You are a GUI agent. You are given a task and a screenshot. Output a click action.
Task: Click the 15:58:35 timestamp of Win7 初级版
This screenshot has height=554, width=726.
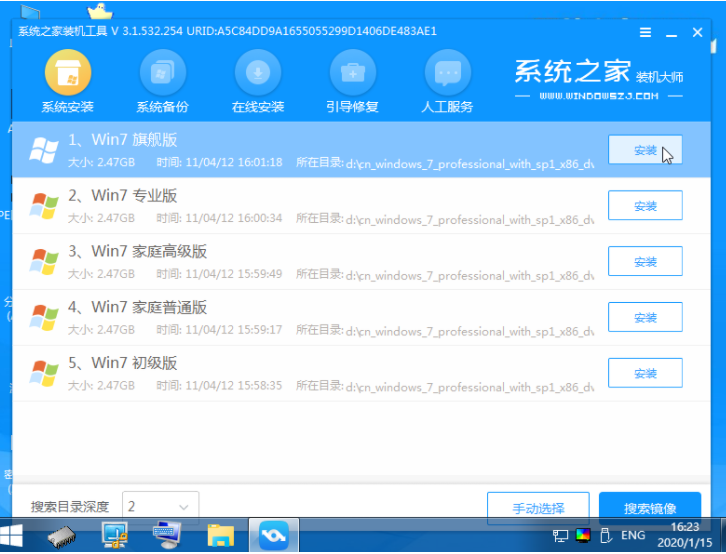(x=219, y=386)
